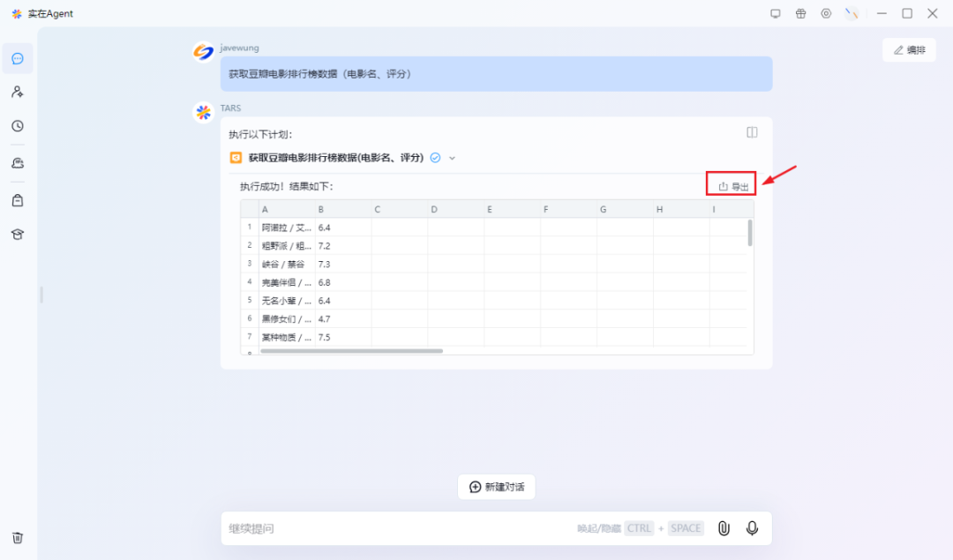This screenshot has height=560, width=953.
Task: Open the robot assistant sidebar panel
Action: click(18, 162)
